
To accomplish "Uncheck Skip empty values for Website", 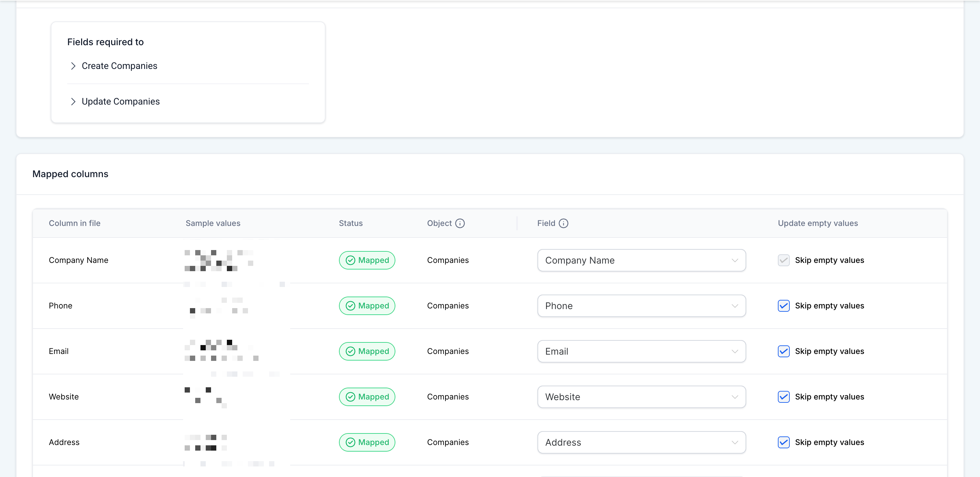I will click(x=784, y=397).
